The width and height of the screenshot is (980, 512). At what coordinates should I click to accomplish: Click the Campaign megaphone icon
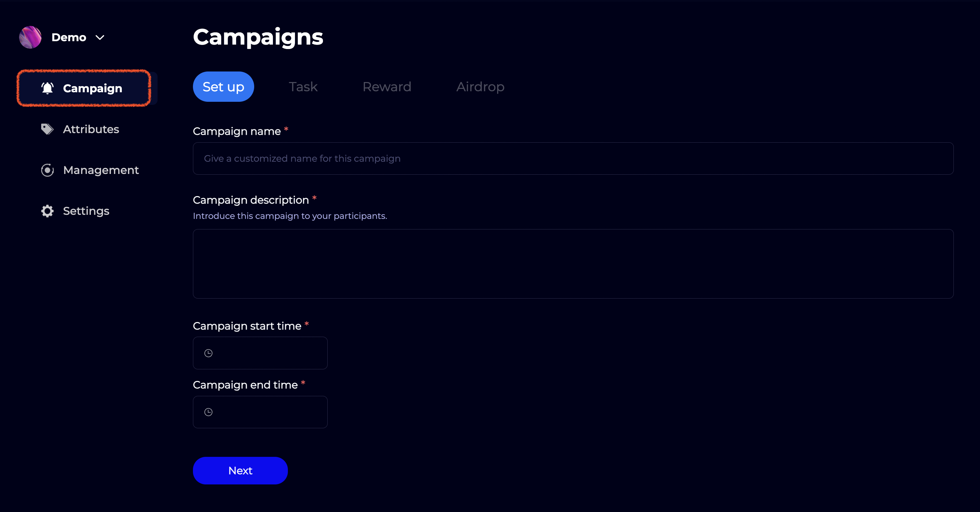point(48,88)
